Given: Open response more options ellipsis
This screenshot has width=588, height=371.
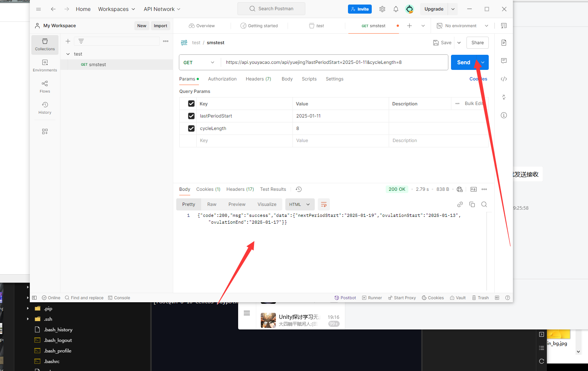Looking at the screenshot, I should (x=484, y=189).
